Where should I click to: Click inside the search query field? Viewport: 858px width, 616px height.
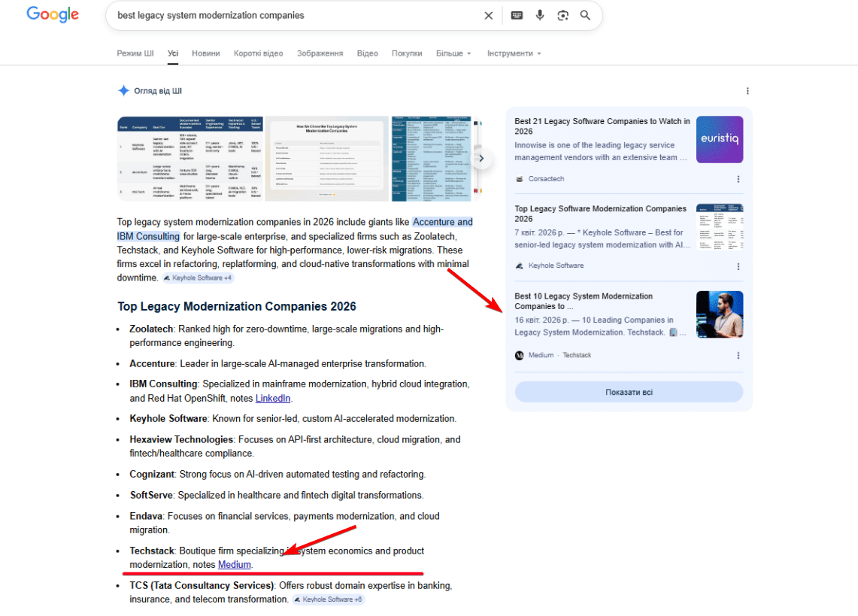tap(296, 15)
